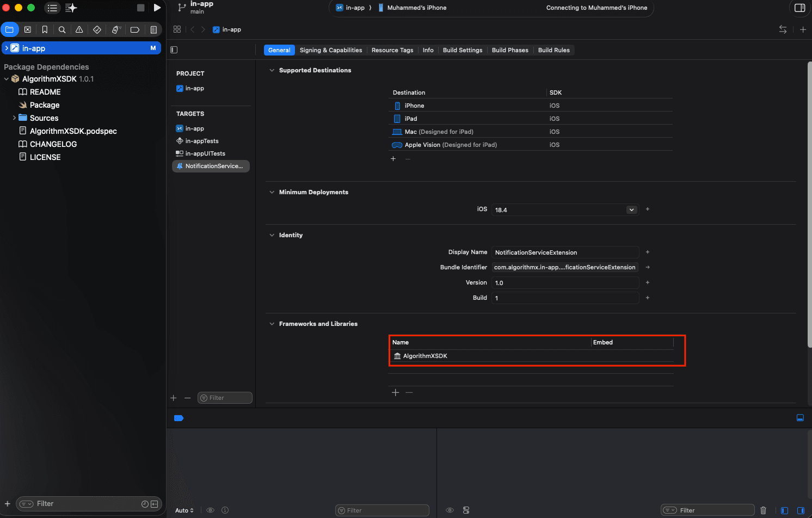
Task: Open the project navigator folder icon
Action: point(9,29)
